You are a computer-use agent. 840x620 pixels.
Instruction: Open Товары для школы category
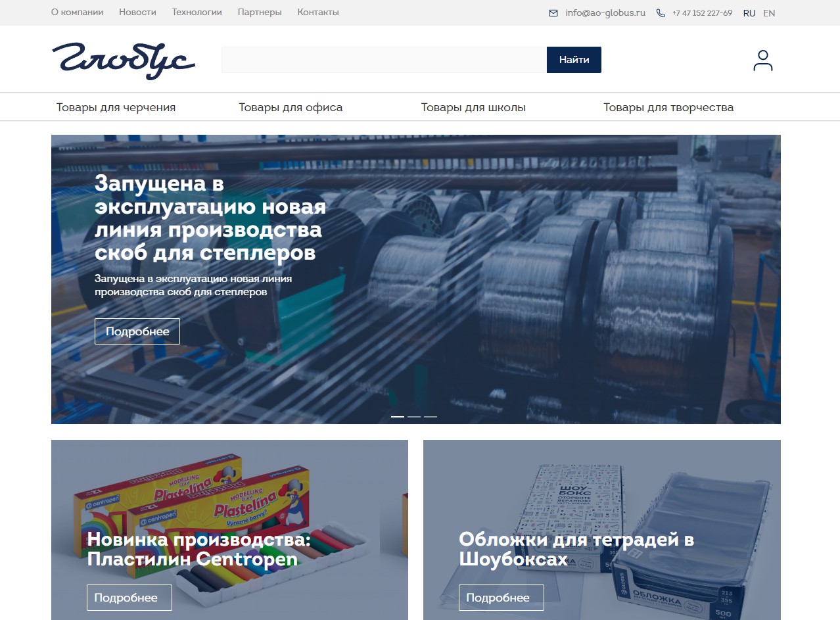[473, 107]
